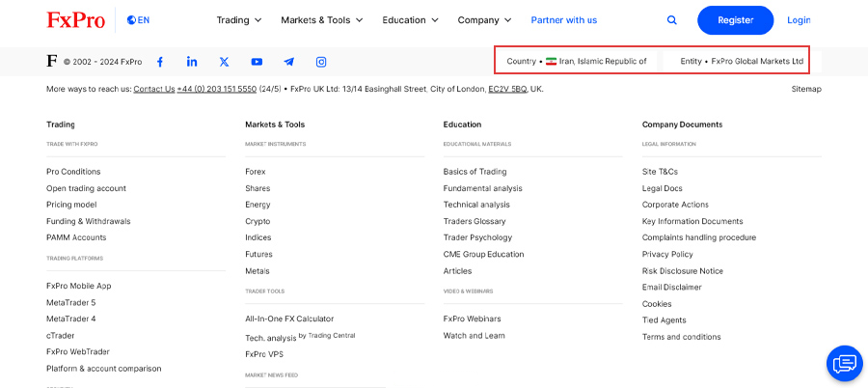Select Partner with us menu item
The width and height of the screenshot is (868, 388).
[x=563, y=20]
